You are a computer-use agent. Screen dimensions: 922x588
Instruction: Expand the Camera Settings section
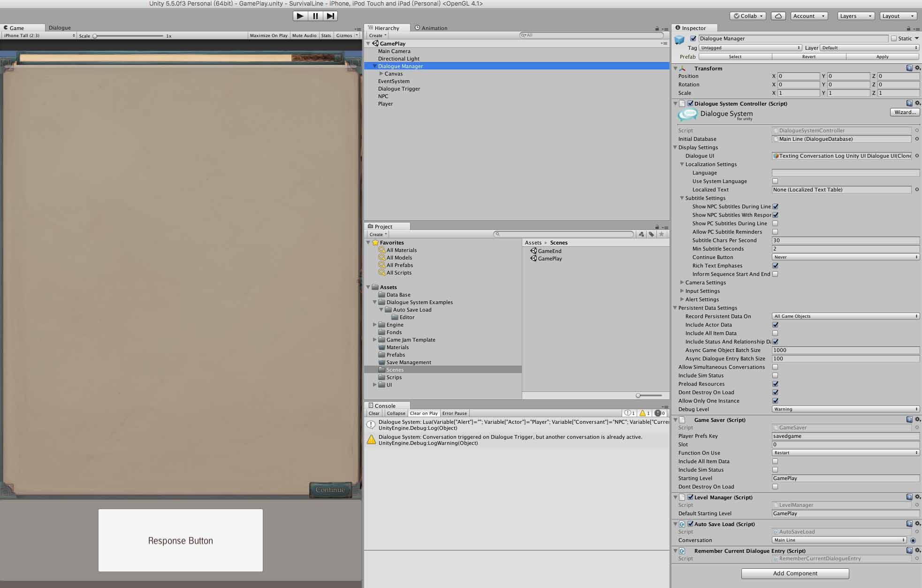[682, 283]
